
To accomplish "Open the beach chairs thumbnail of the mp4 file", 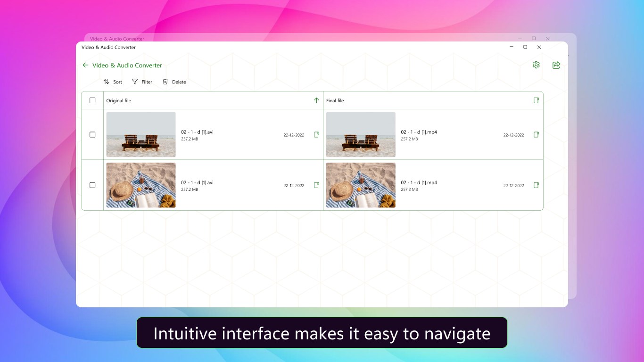I will 361,134.
